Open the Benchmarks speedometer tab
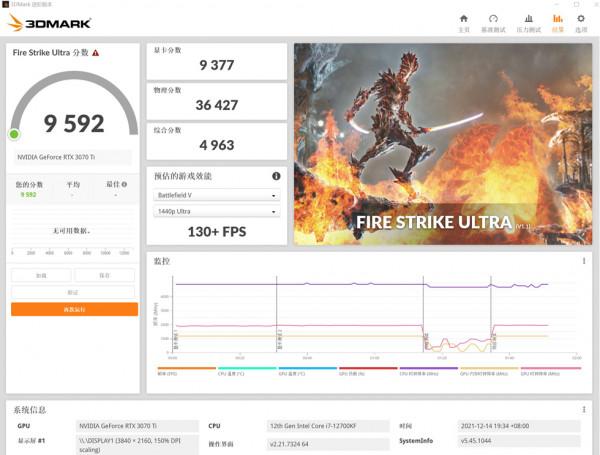 point(493,23)
